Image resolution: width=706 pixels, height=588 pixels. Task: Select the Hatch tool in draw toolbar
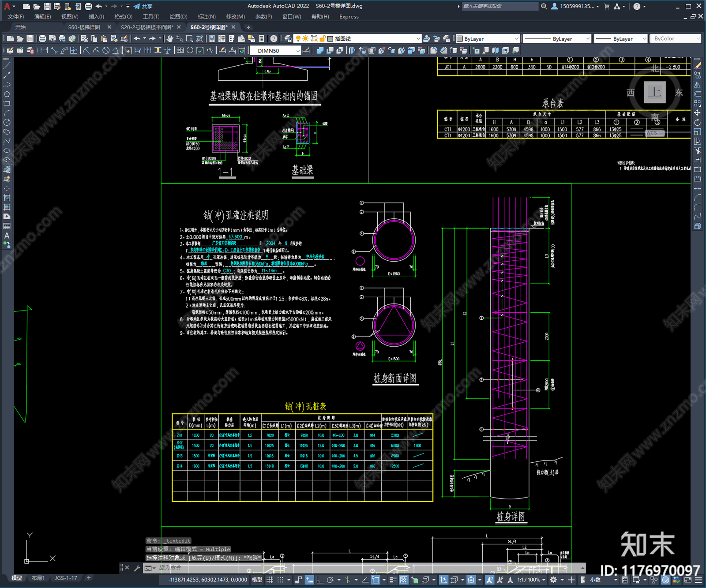click(7, 198)
